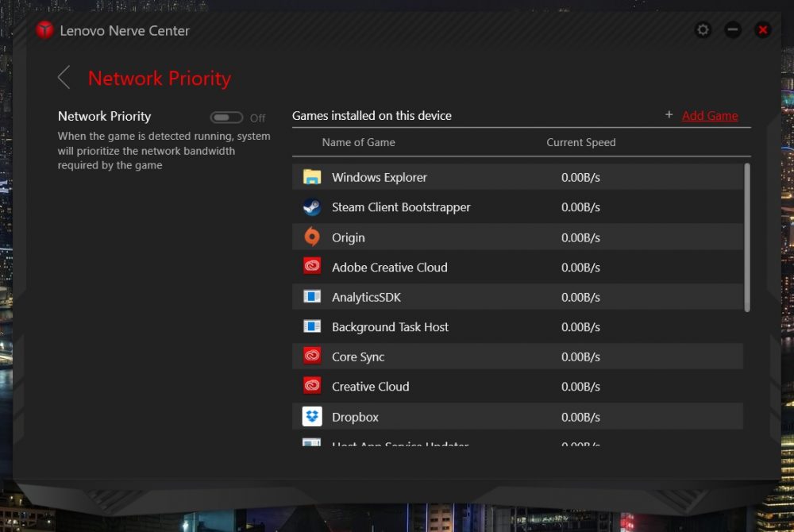Click the speed value for Creative Cloud row
Viewport: 794px width, 532px height.
click(580, 387)
